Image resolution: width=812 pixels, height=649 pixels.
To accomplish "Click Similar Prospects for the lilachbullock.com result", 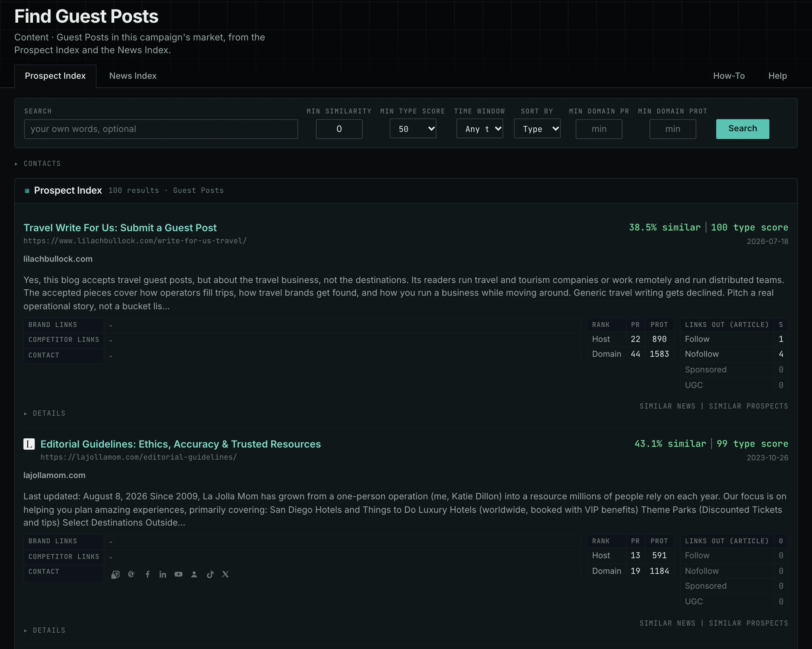I will coord(748,406).
